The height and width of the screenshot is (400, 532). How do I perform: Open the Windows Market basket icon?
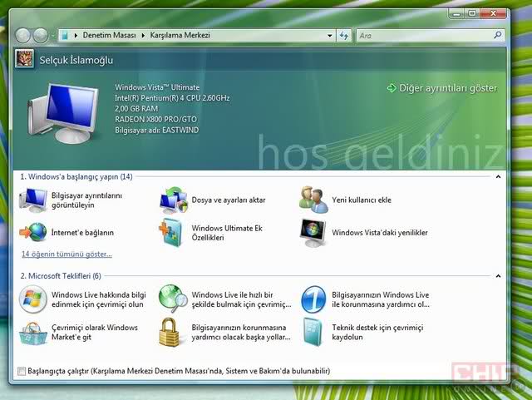click(x=33, y=333)
